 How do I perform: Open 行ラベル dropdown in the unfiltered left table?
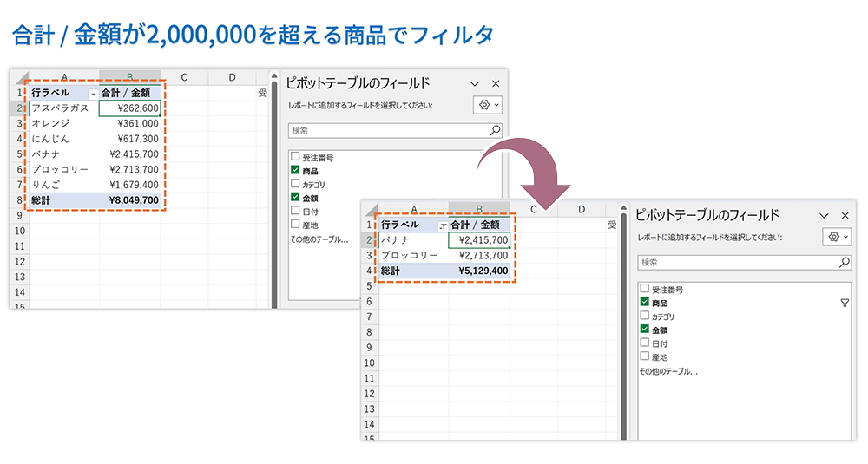93,93
